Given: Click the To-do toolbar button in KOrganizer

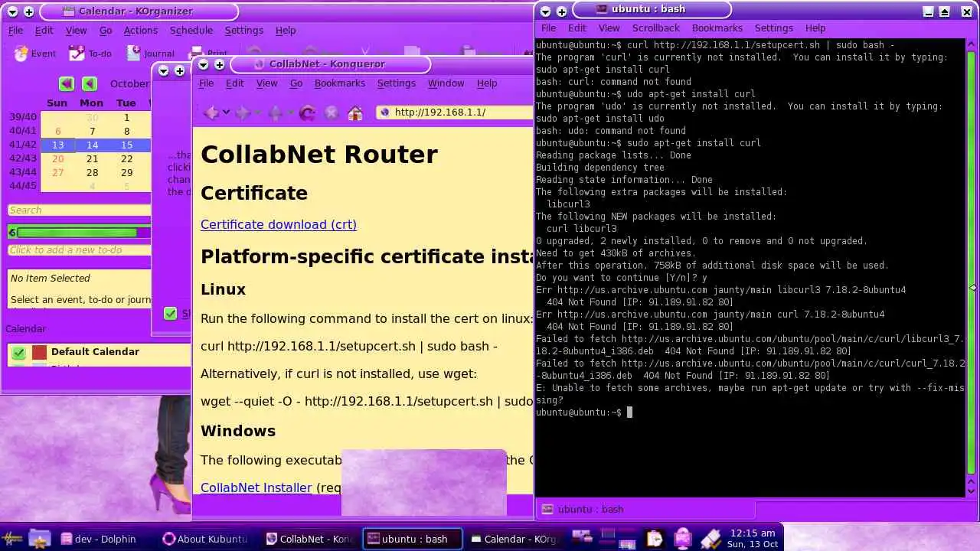Looking at the screenshot, I should coord(90,54).
